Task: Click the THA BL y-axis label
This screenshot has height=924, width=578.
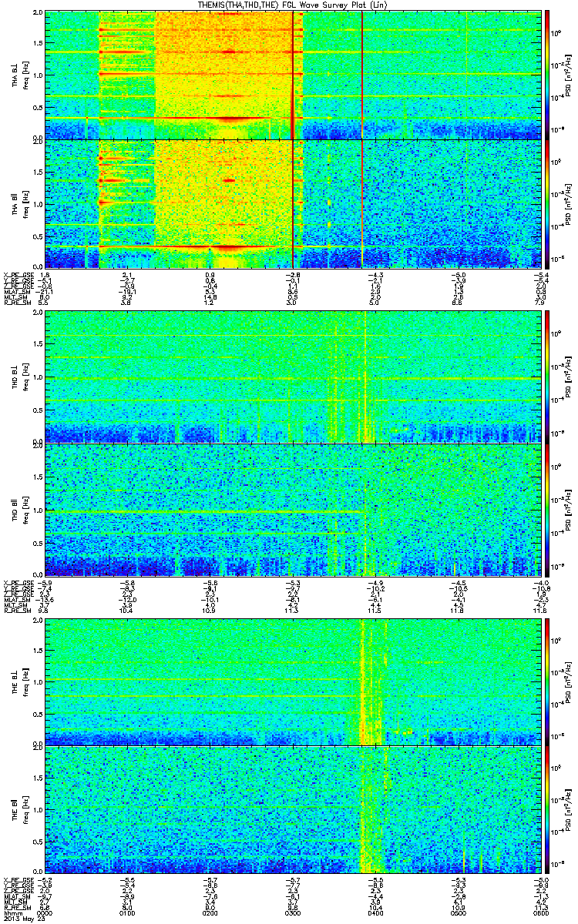Action: pos(15,75)
